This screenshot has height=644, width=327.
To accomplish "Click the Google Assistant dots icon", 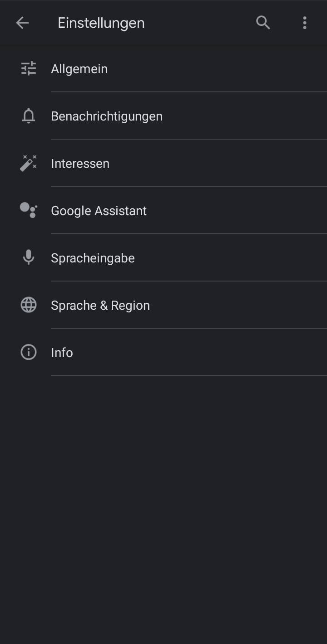I will tap(29, 211).
